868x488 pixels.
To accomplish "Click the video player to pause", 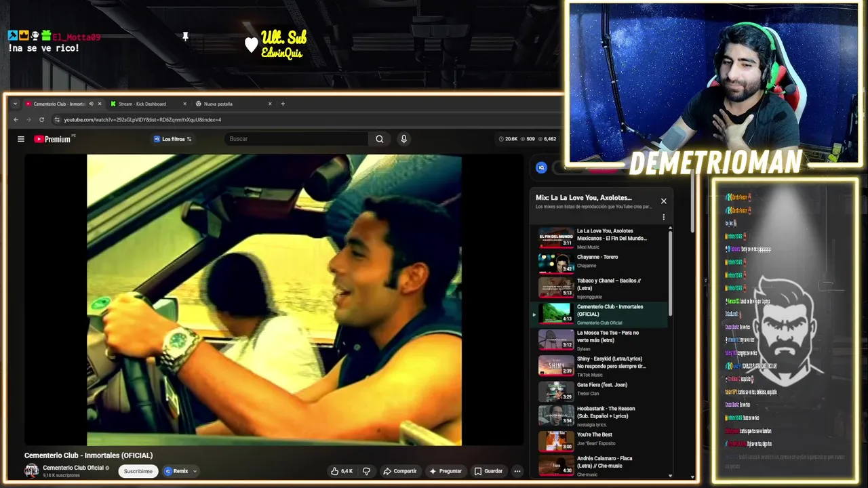I will point(274,300).
